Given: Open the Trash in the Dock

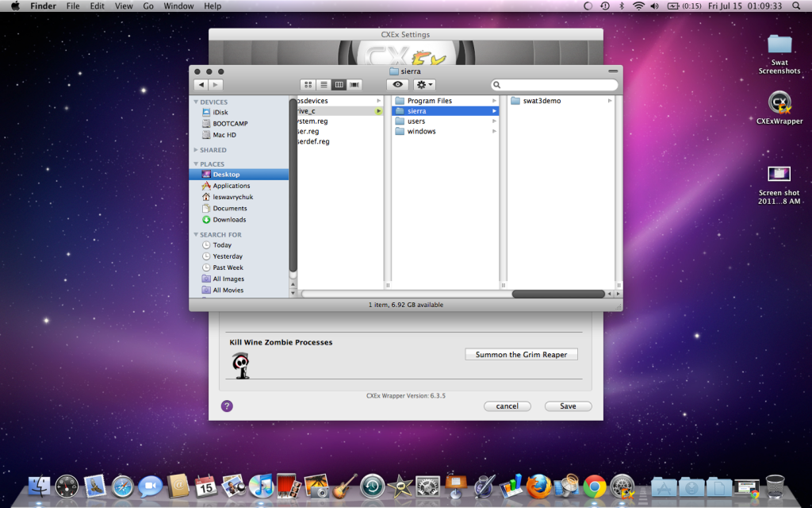Looking at the screenshot, I should click(x=776, y=487).
